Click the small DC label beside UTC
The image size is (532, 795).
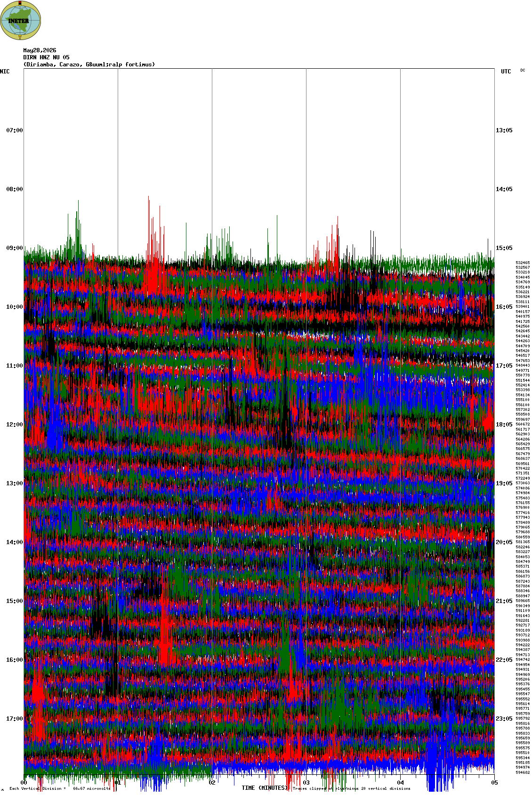pos(523,70)
